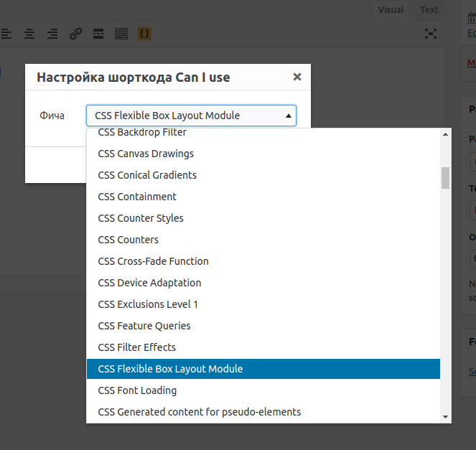Close the shortcode settings dialog
Screen dimensions: 476x450
tap(297, 77)
